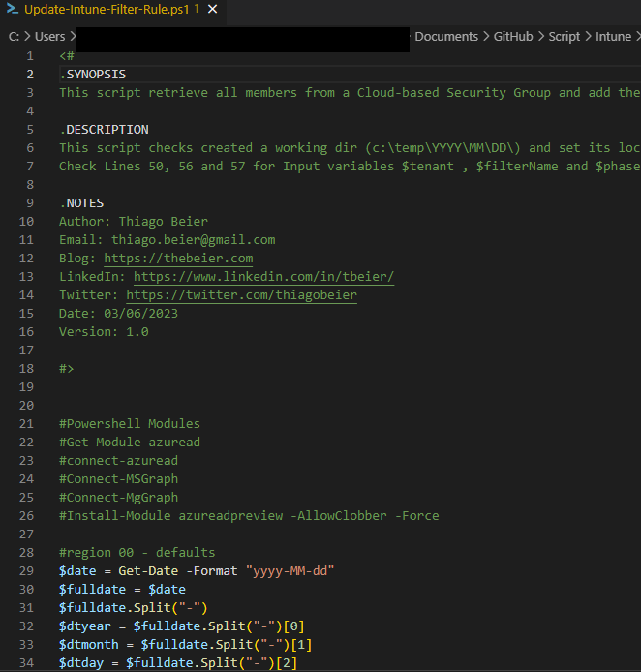The width and height of the screenshot is (641, 672).
Task: Open the C: breadcrumb segment
Action: tap(15, 37)
